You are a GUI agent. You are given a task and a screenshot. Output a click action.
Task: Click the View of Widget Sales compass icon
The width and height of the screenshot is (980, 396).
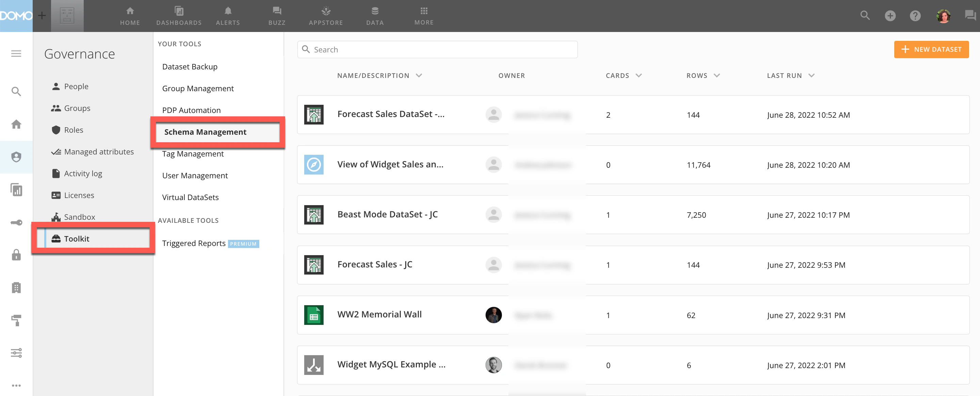point(313,165)
